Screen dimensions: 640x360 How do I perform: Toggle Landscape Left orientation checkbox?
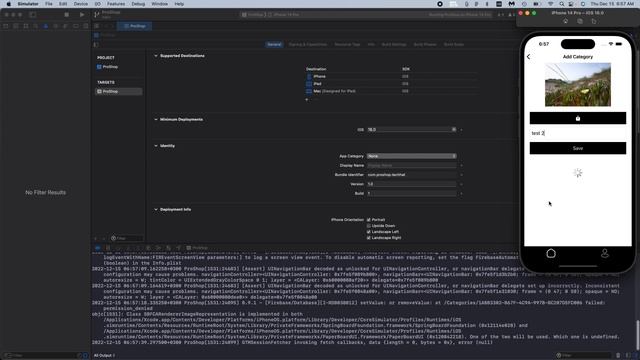369,231
